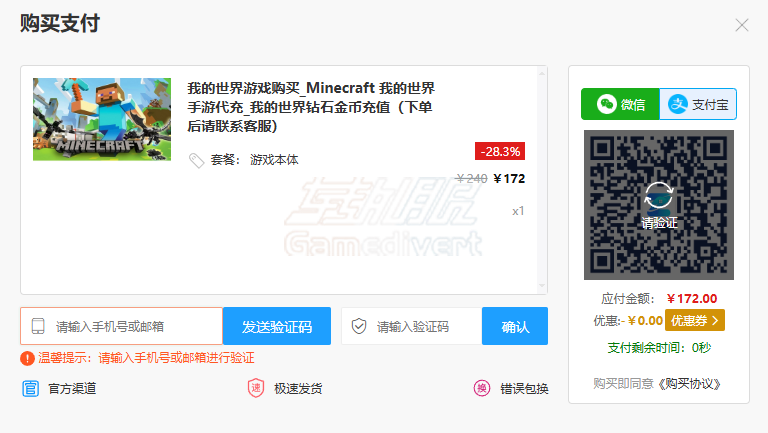Switch to the 支付宝 payment tab

pos(698,104)
